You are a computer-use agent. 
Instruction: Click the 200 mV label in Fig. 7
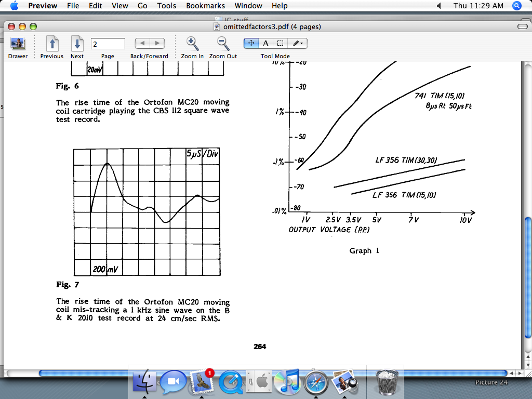[105, 270]
